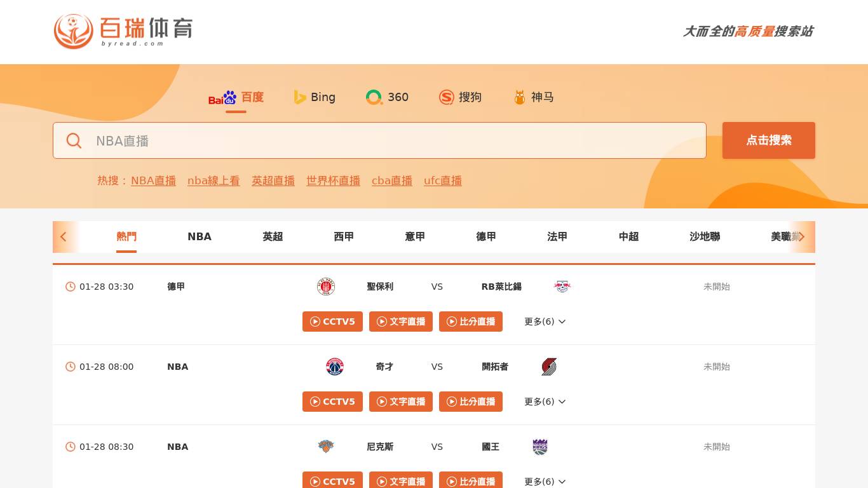Viewport: 868px width, 488px height.
Task: Open the NBA直播 hot search link
Action: pos(153,180)
